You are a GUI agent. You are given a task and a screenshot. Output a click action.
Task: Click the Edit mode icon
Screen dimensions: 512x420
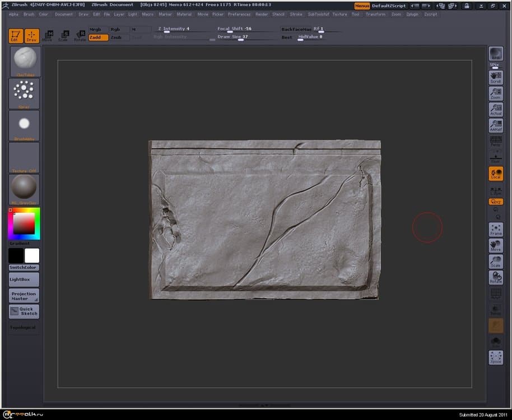click(x=16, y=36)
